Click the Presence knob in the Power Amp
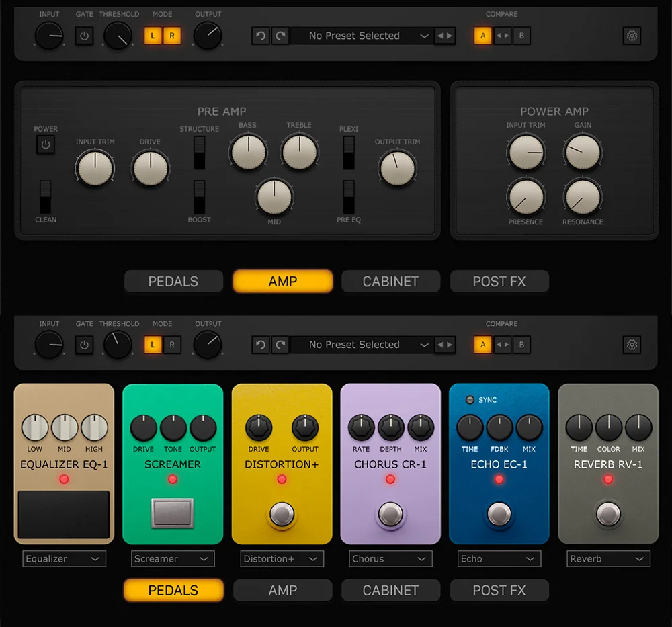Viewport: 672px width, 627px height. [526, 197]
